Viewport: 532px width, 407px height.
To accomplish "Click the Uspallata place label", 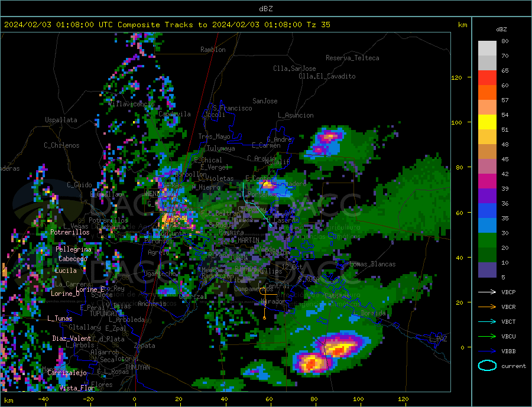I will point(61,120).
